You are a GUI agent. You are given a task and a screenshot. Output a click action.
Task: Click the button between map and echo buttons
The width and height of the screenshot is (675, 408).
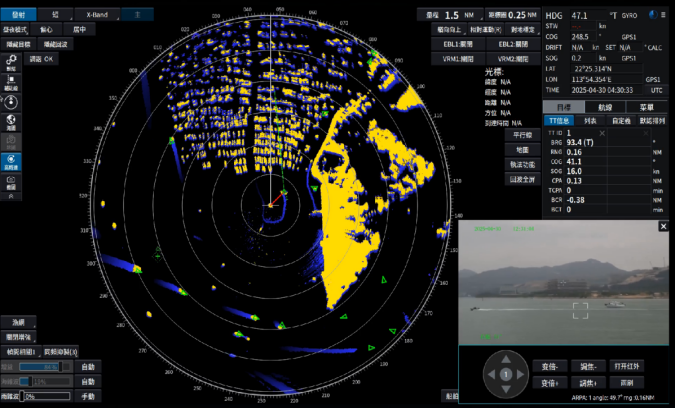tap(523, 164)
